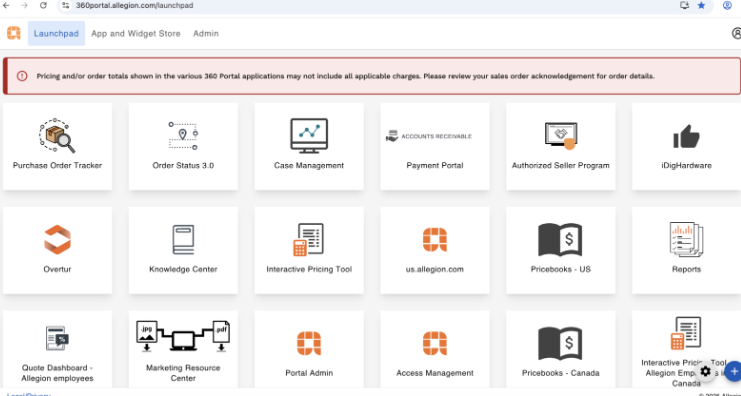Open the Knowledge Center book icon
741x396 pixels.
pyautogui.click(x=183, y=240)
